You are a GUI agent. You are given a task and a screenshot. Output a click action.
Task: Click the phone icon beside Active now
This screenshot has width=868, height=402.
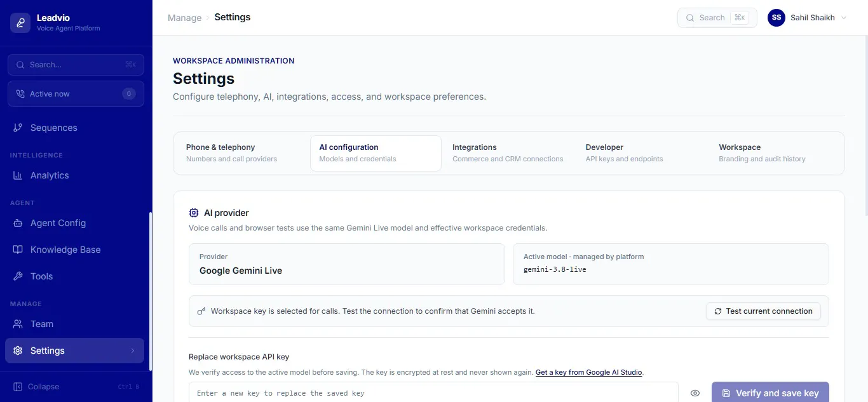pyautogui.click(x=20, y=94)
